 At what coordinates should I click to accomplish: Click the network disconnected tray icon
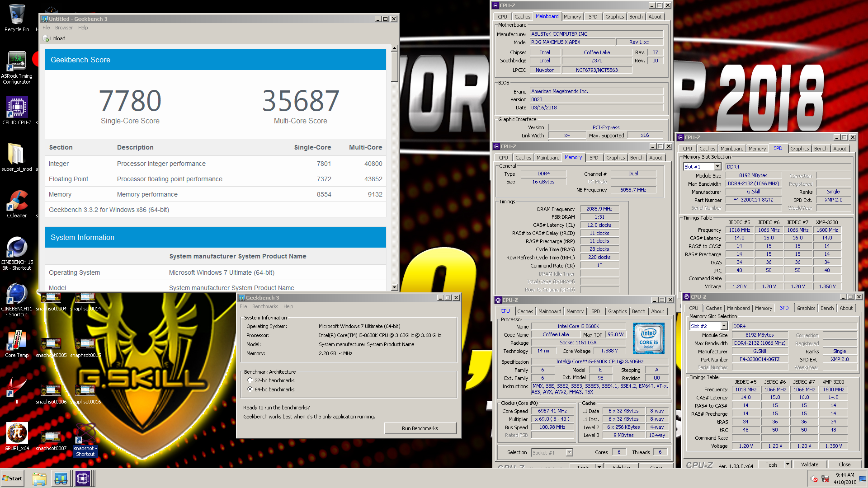click(x=825, y=479)
